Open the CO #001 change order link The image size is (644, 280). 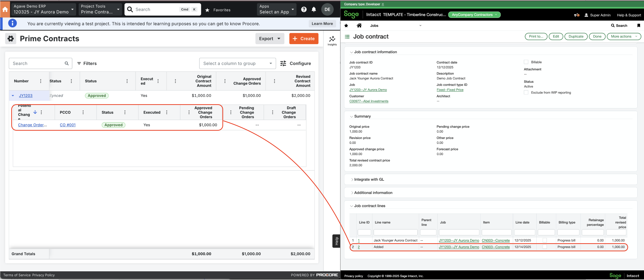tap(68, 125)
